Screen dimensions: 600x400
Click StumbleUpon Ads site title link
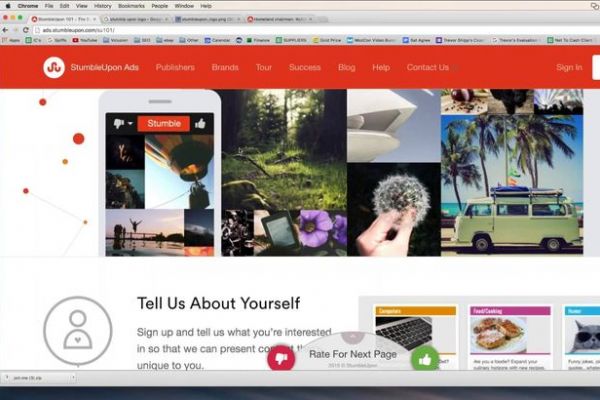pyautogui.click(x=104, y=67)
